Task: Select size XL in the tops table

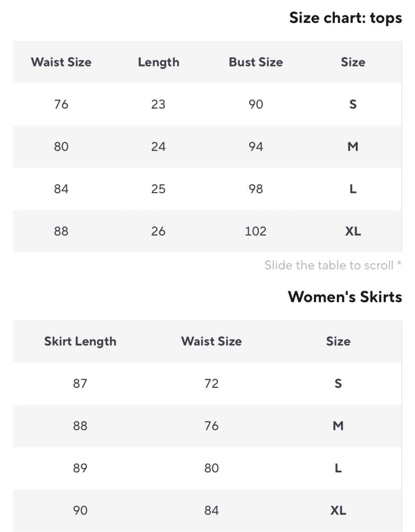Action: [353, 231]
